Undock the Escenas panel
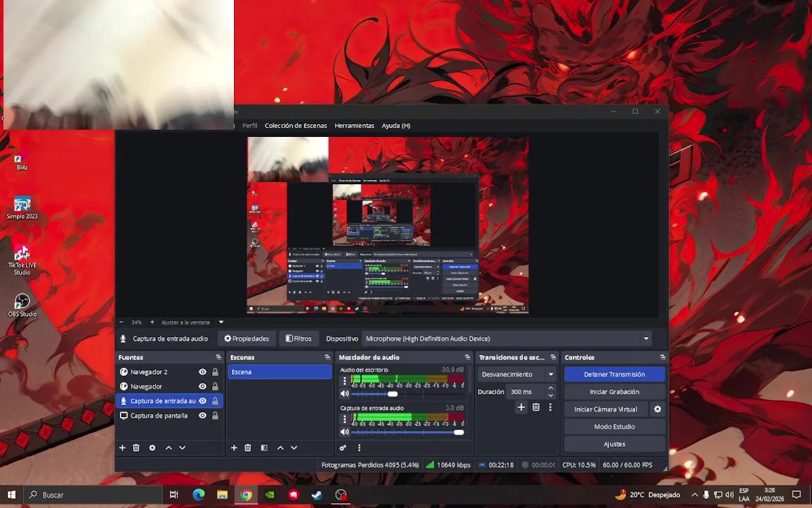 click(327, 357)
